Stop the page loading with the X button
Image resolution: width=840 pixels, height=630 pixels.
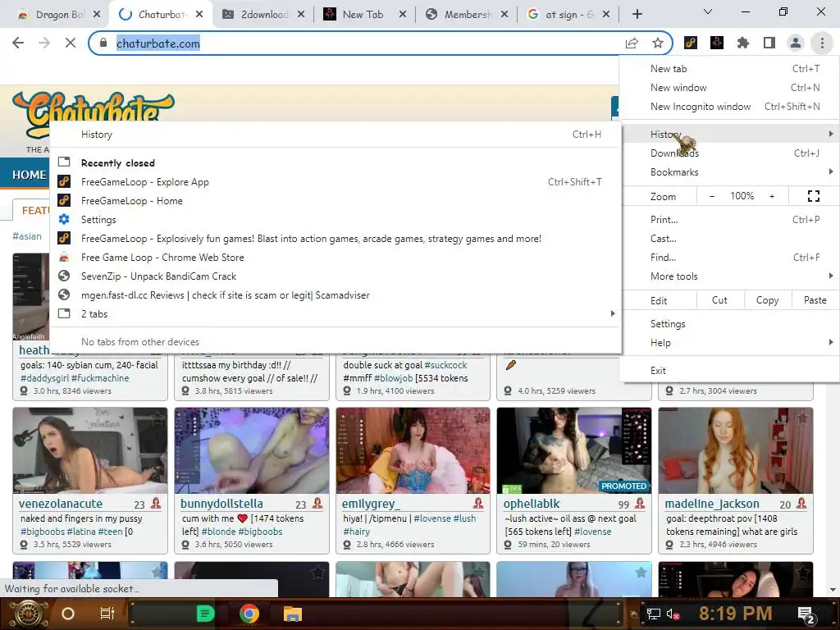pyautogui.click(x=71, y=43)
